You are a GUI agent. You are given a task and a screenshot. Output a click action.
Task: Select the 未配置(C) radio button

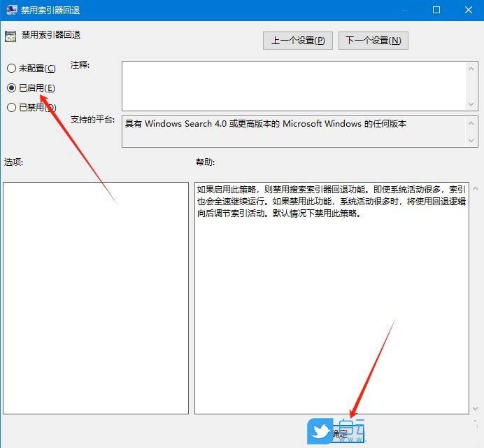(x=11, y=68)
